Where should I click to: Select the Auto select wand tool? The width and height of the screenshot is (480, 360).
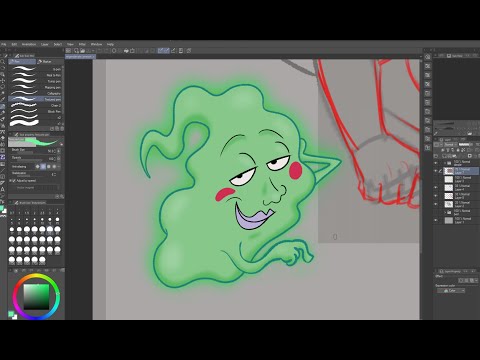click(3, 93)
